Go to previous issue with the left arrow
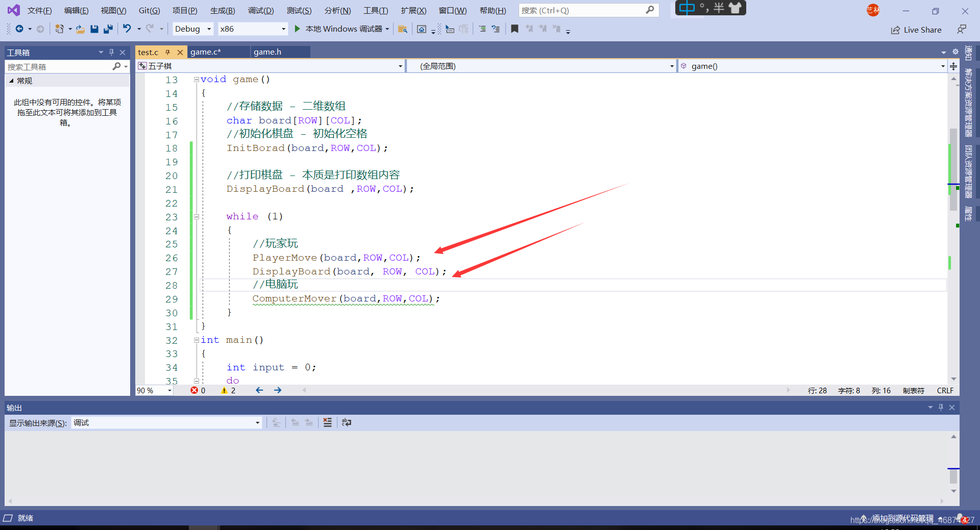Screen dimensions: 980x530 [x=259, y=390]
